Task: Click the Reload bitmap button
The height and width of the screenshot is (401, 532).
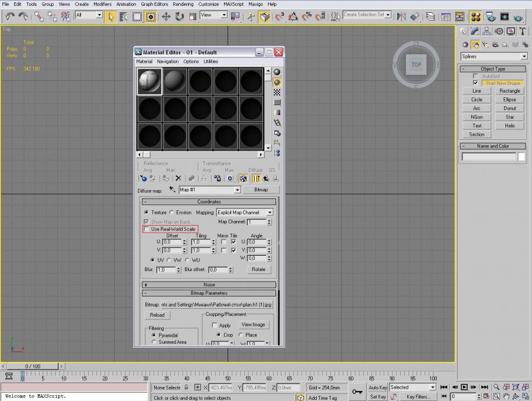Action: pos(157,315)
